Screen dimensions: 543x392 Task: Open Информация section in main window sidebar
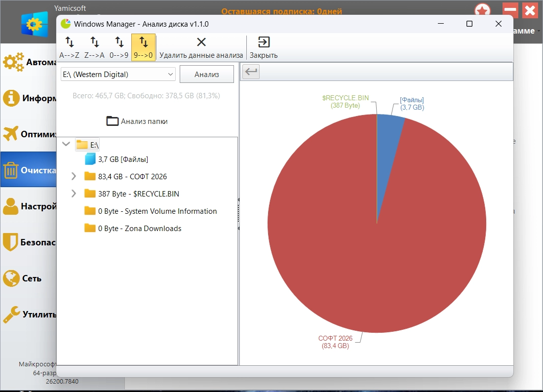point(29,98)
